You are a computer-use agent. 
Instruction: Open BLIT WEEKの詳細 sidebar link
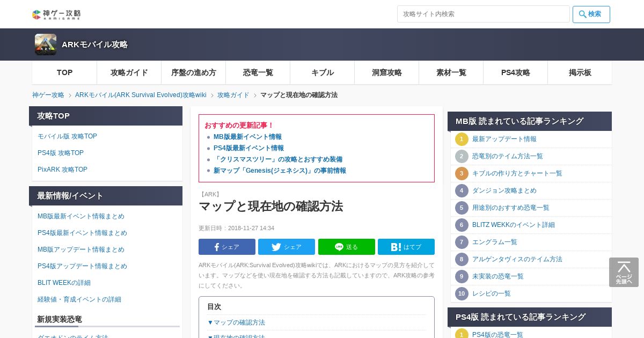click(64, 283)
